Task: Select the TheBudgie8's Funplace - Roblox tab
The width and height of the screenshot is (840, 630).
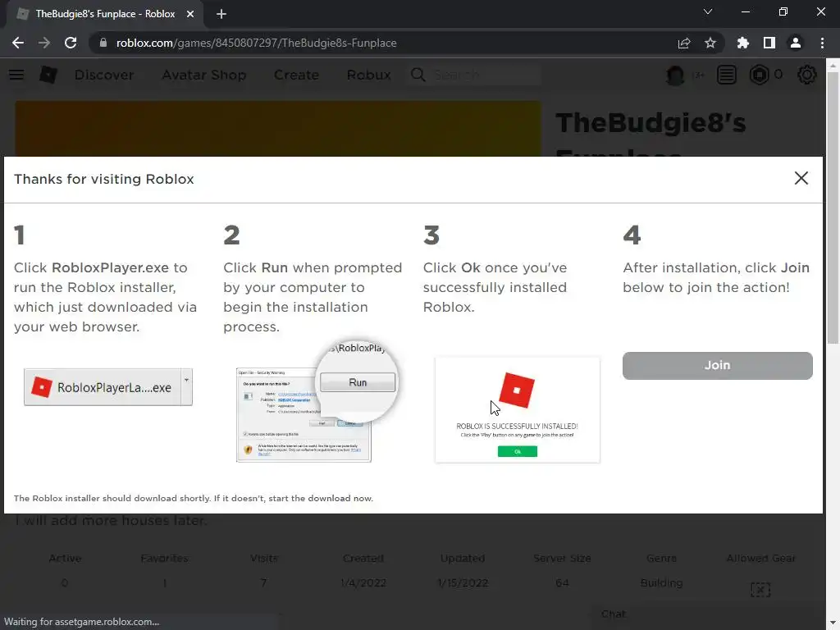Action: (105, 14)
